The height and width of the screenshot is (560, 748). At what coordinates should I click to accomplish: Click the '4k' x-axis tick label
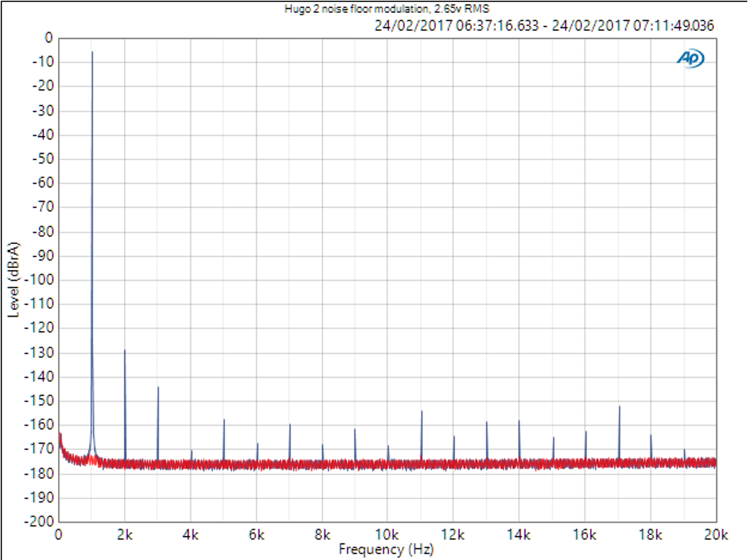(x=190, y=535)
